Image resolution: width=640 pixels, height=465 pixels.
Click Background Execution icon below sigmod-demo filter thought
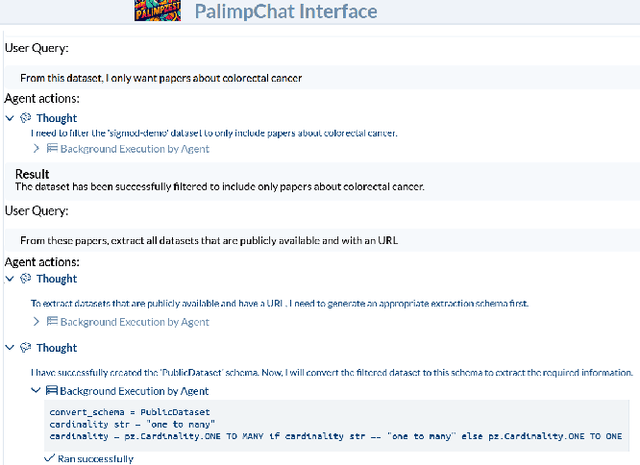point(52,149)
